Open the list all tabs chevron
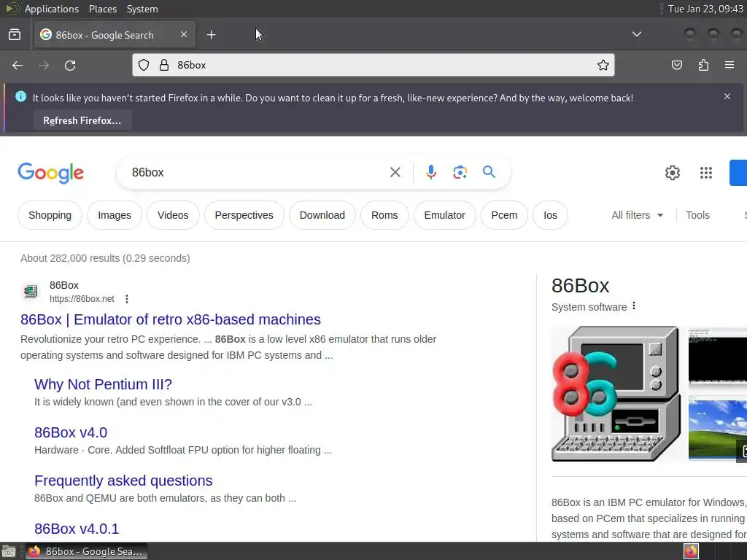 coord(636,34)
